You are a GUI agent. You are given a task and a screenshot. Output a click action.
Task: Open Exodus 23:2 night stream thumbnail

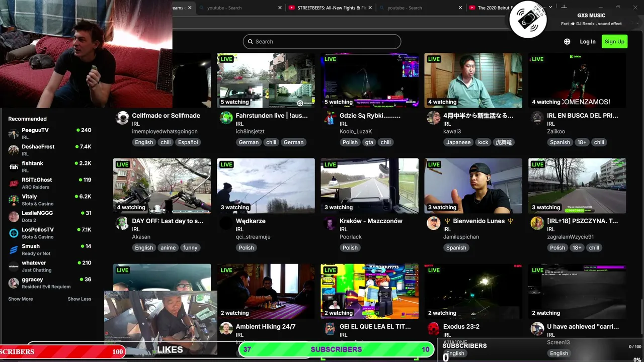click(473, 292)
